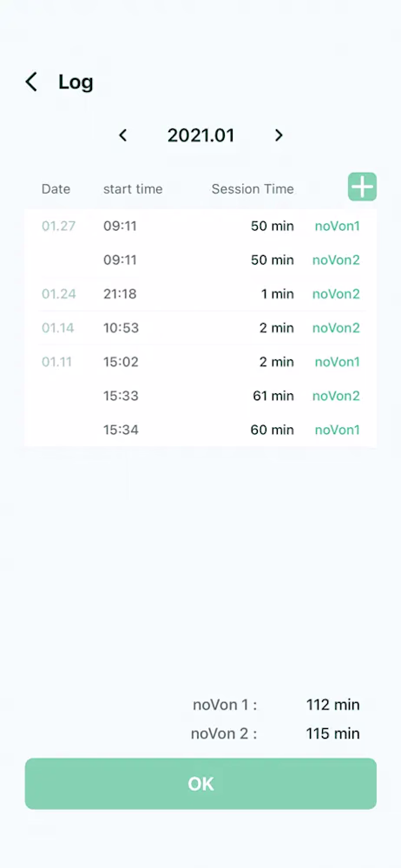Viewport: 401px width, 868px height.
Task: Confirm with the OK button
Action: coord(200,783)
